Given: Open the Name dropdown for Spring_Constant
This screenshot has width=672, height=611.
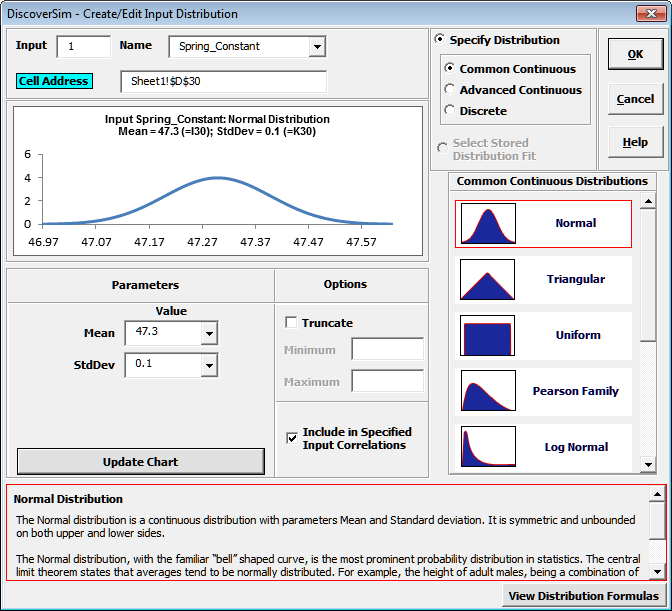Looking at the screenshot, I should 317,46.
